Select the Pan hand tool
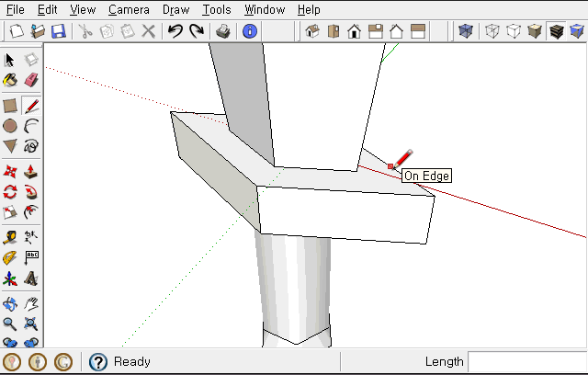Screen dimensions: 588x375 click(x=31, y=304)
